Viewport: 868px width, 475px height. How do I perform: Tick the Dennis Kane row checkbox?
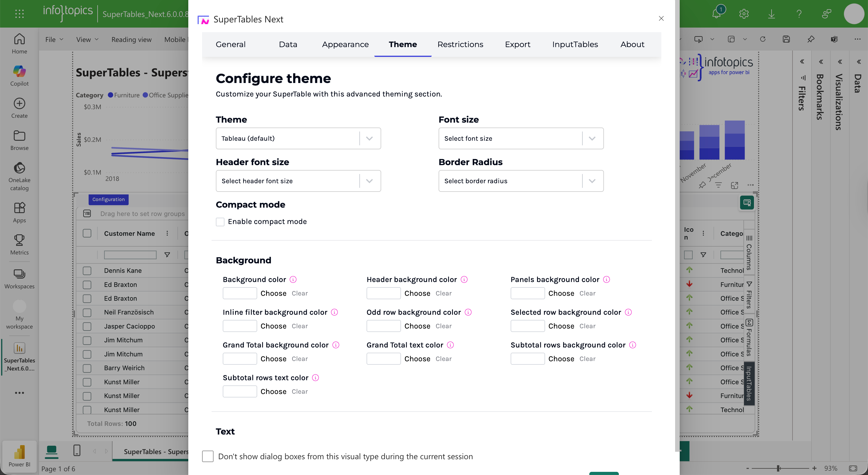87,270
